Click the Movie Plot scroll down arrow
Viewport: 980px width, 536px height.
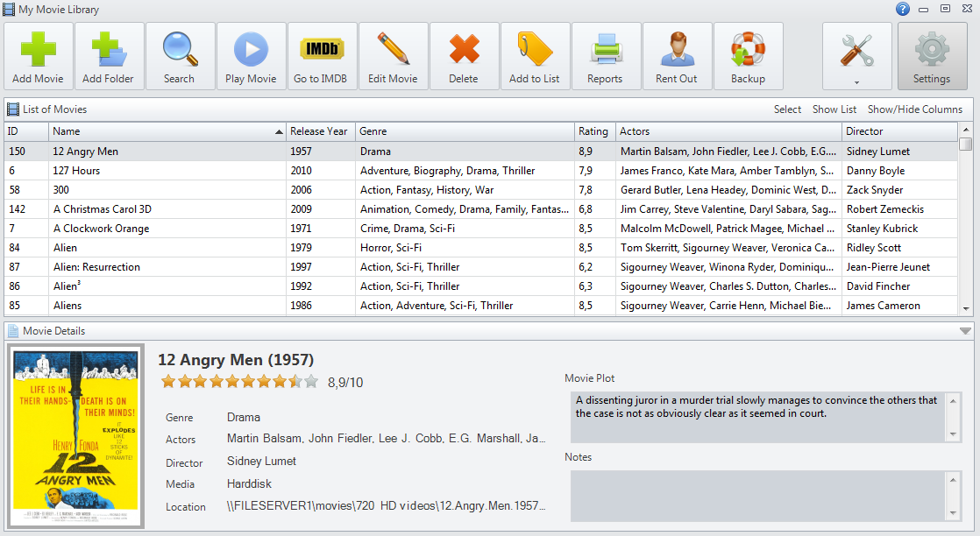coord(953,434)
